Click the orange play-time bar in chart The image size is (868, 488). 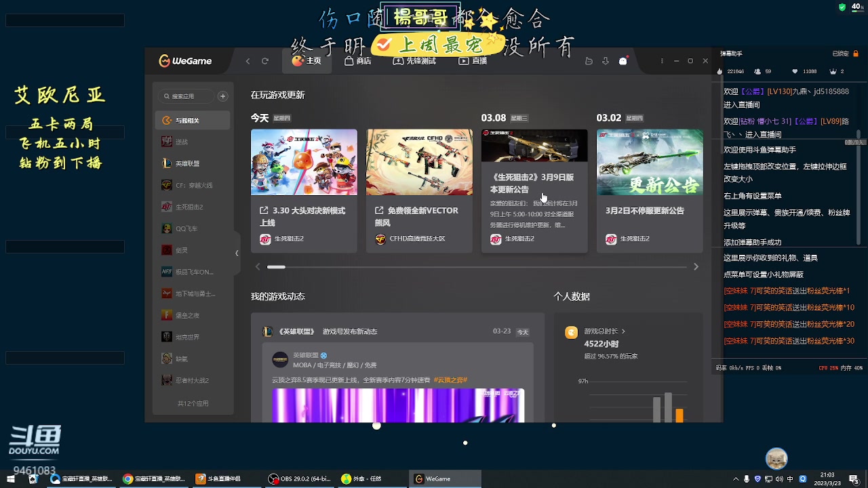click(x=679, y=415)
